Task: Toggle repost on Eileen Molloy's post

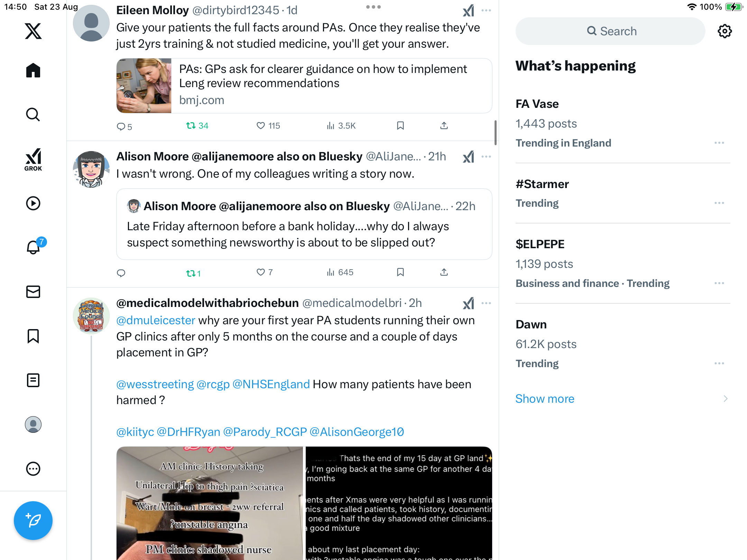Action: (197, 126)
